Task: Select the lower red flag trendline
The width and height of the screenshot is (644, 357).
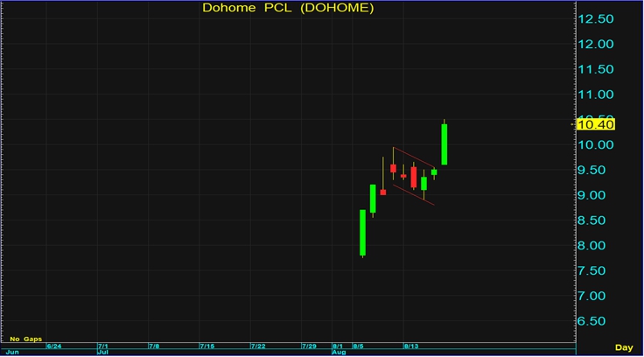Action: click(x=414, y=195)
